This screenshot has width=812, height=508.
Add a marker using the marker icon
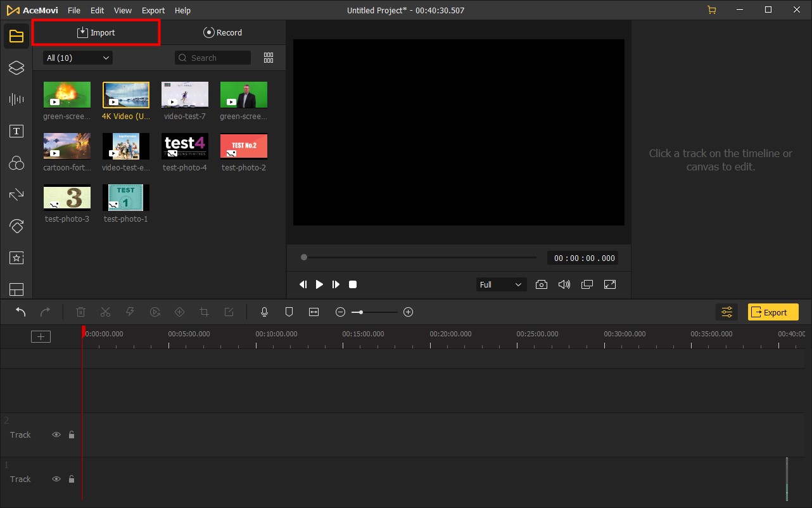(x=289, y=312)
